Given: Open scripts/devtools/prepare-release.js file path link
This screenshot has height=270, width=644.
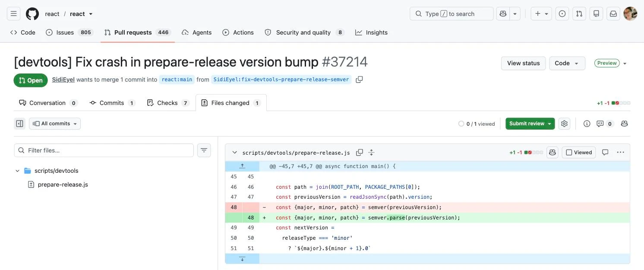Looking at the screenshot, I should coord(296,152).
